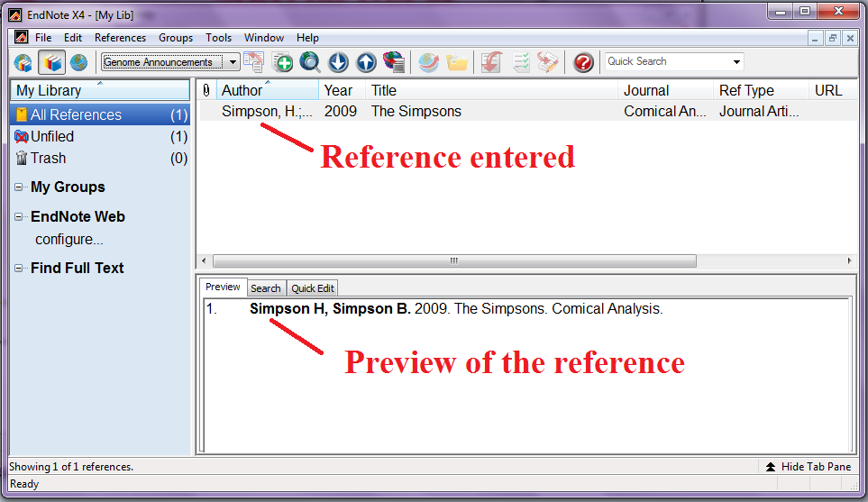Sort references by Year column
868x502 pixels.
343,90
